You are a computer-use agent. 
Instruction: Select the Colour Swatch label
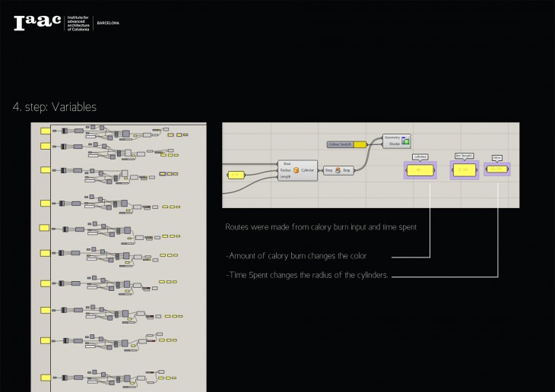pos(340,144)
